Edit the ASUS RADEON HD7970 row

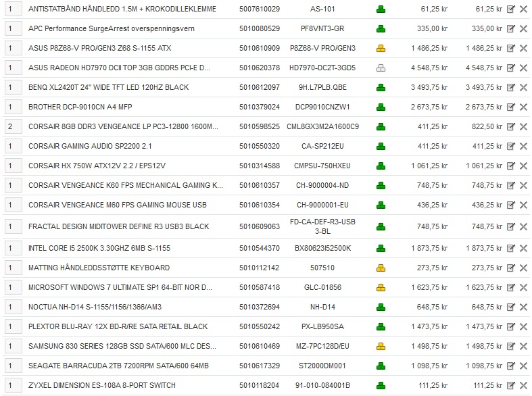[510, 68]
